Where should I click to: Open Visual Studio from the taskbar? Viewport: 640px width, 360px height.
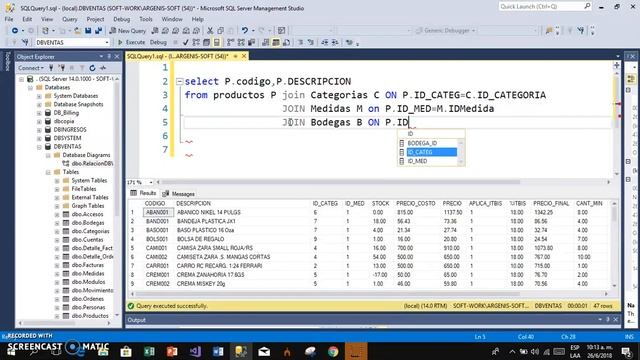click(x=195, y=351)
